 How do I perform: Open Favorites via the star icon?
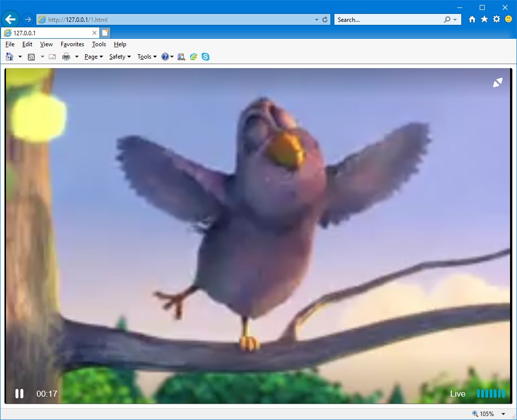pos(484,19)
